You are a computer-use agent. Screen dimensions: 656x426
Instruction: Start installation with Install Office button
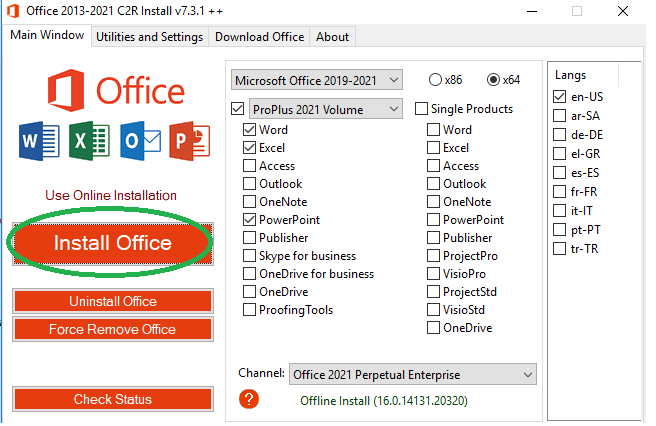tap(113, 243)
